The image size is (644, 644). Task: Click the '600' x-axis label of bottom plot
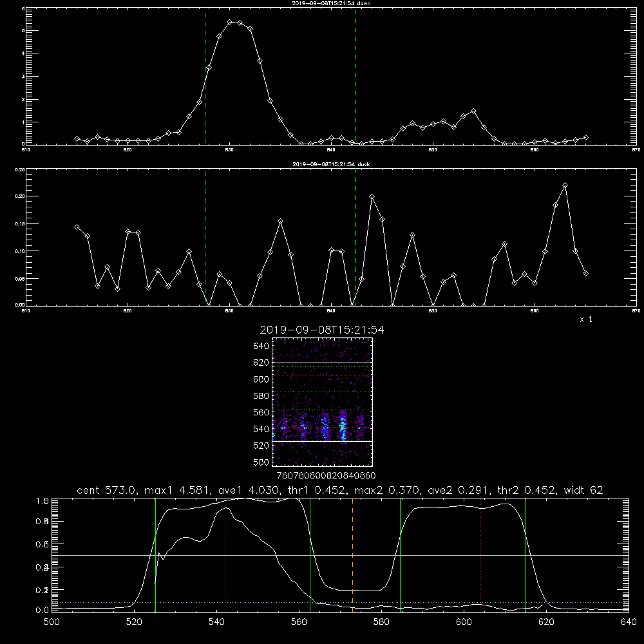(x=464, y=622)
